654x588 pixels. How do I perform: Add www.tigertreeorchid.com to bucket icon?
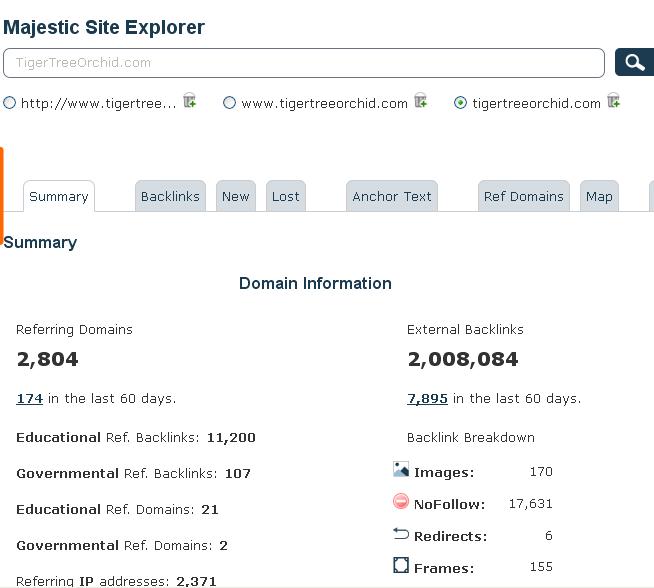pos(420,101)
